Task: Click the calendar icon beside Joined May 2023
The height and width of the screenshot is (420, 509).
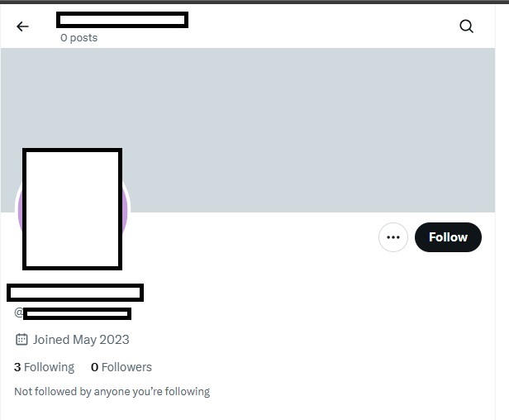Action: pos(21,340)
